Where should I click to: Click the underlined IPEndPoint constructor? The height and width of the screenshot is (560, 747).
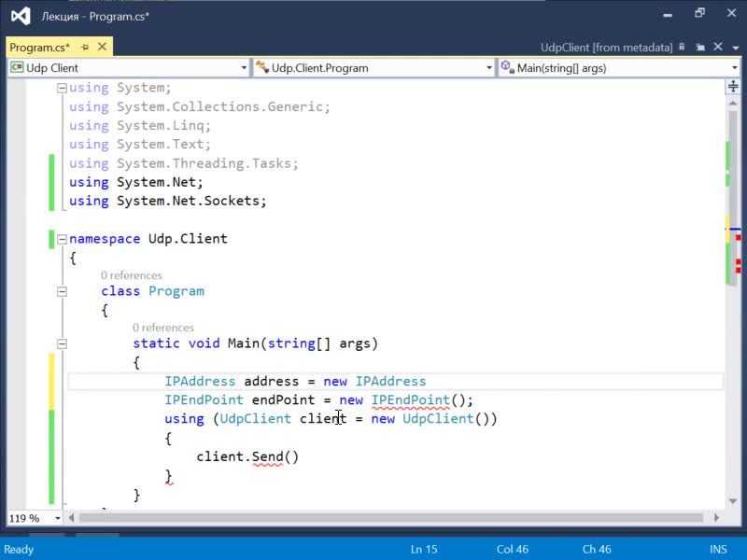[410, 400]
